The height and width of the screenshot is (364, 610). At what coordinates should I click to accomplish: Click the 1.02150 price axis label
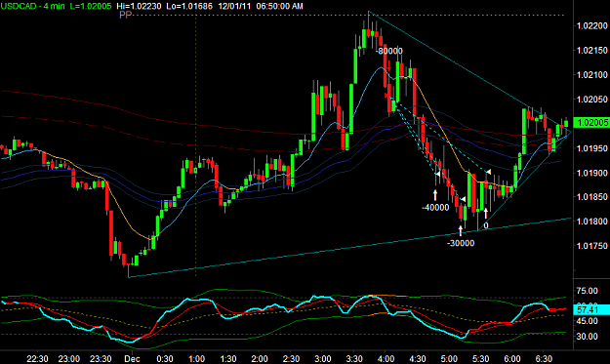tap(591, 51)
